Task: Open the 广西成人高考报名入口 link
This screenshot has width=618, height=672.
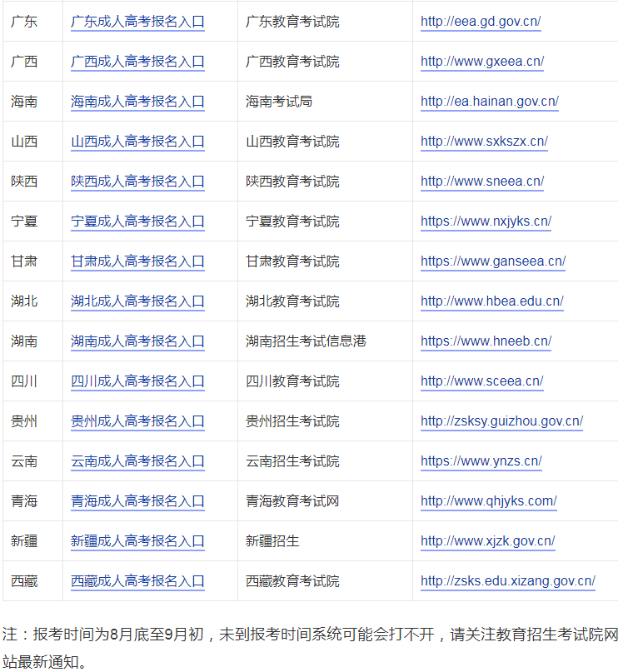Action: [x=137, y=62]
